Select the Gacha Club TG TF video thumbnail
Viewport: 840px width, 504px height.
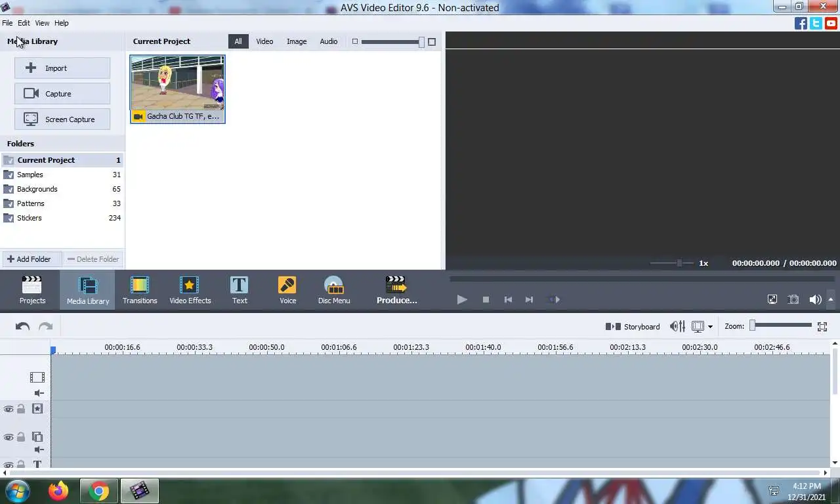(x=178, y=89)
